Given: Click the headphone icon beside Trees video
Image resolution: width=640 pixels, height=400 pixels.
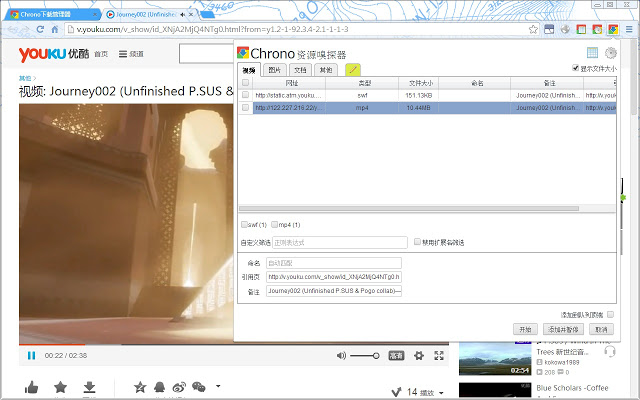Looking at the screenshot, I should (x=610, y=351).
